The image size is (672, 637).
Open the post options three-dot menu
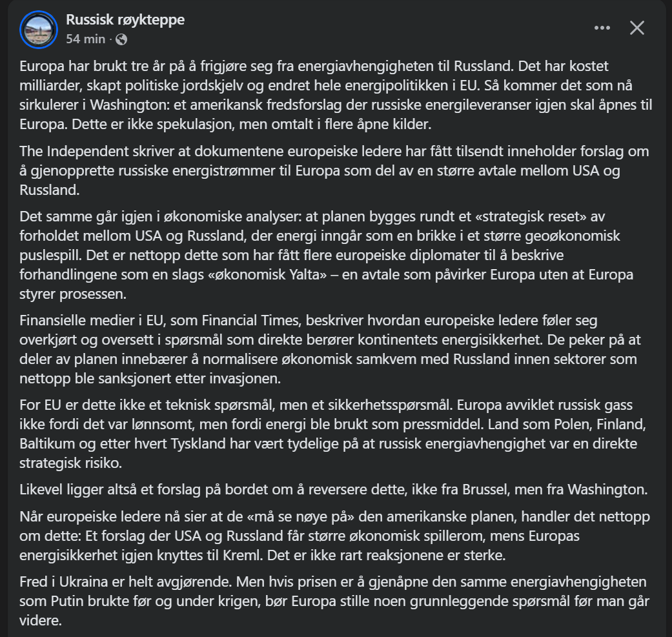point(602,28)
